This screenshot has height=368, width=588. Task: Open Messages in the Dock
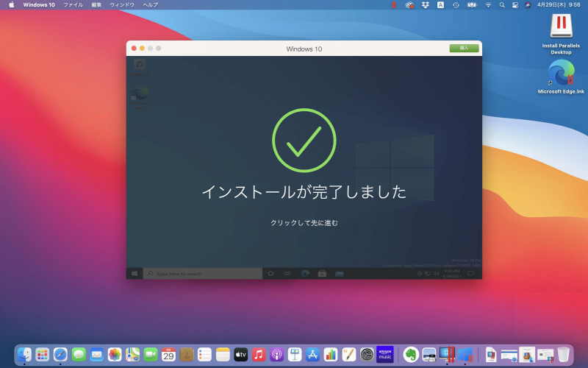(79, 354)
